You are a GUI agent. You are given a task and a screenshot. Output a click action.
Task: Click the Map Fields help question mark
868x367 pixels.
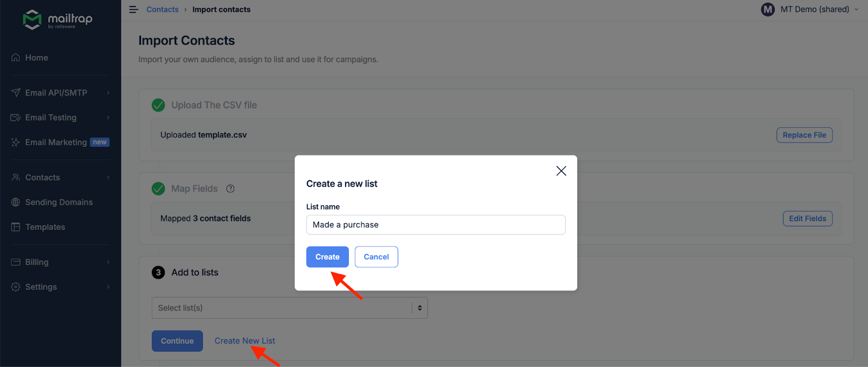(x=230, y=189)
